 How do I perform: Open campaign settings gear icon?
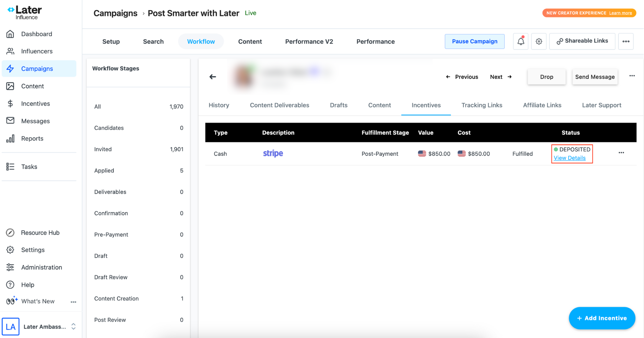pos(539,41)
